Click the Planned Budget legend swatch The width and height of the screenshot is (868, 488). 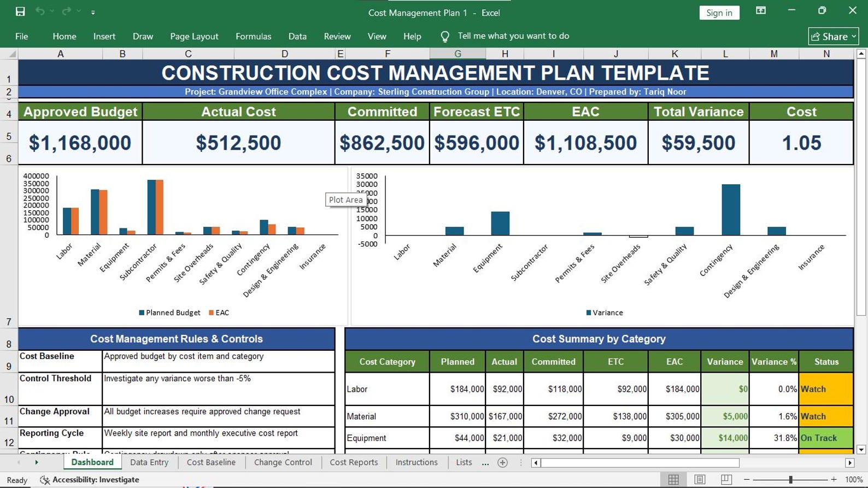pos(142,313)
